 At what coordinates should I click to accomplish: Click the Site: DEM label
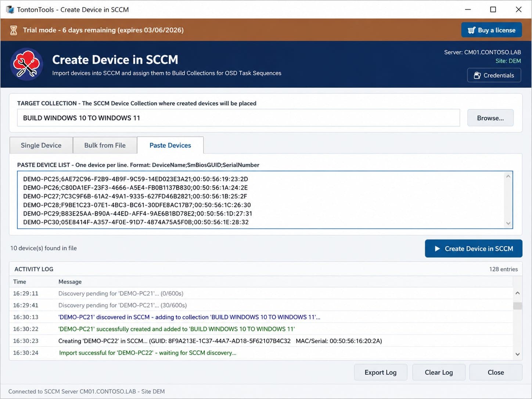[508, 61]
